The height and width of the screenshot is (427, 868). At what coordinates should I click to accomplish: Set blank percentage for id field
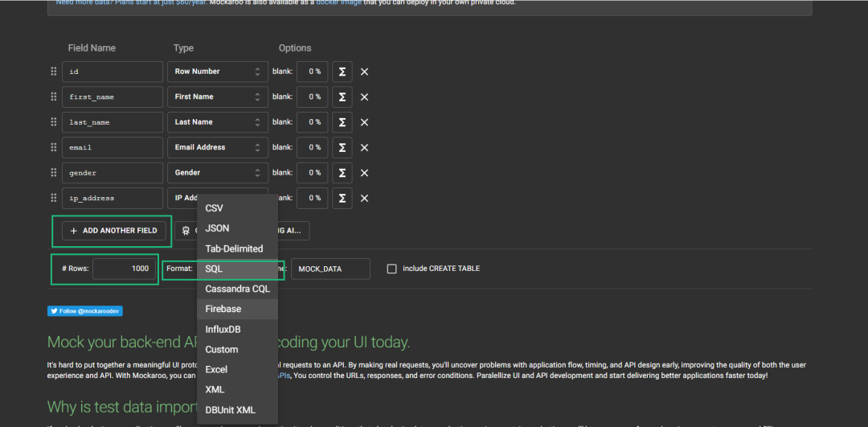point(312,72)
